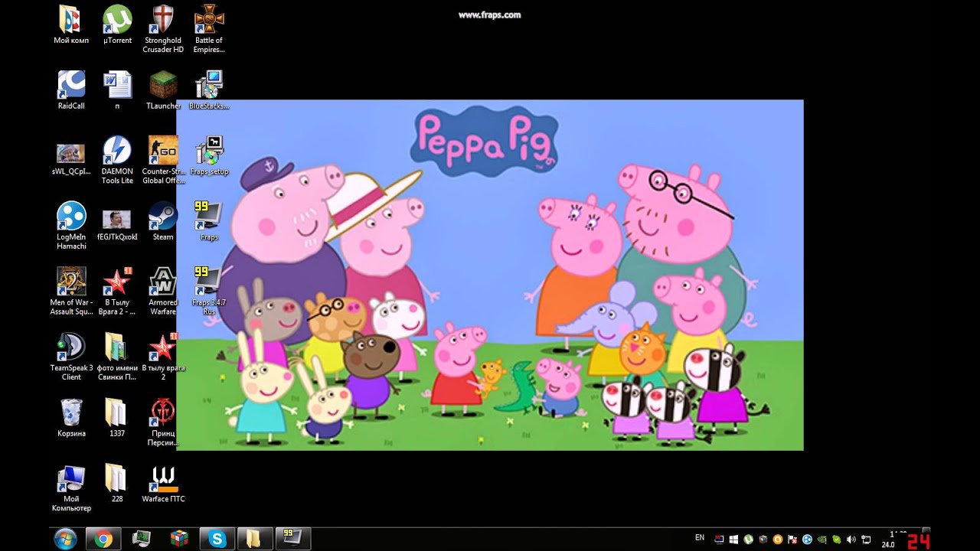Click the EN language indicator

tap(700, 538)
